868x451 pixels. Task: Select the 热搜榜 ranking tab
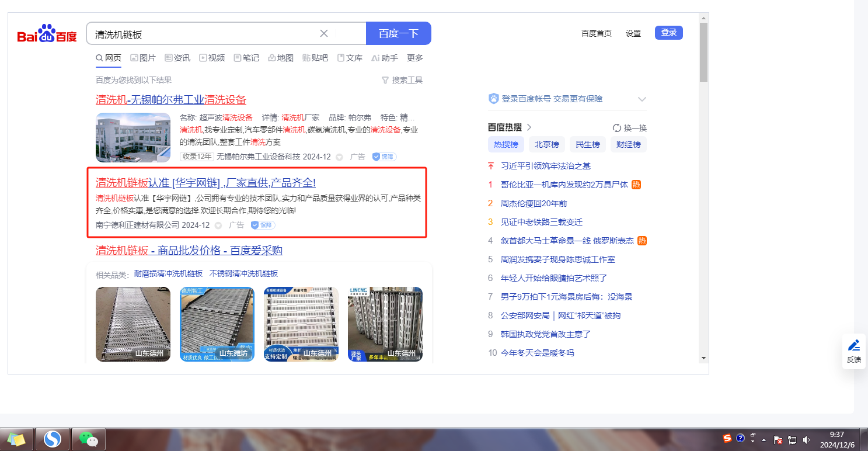[x=506, y=144]
